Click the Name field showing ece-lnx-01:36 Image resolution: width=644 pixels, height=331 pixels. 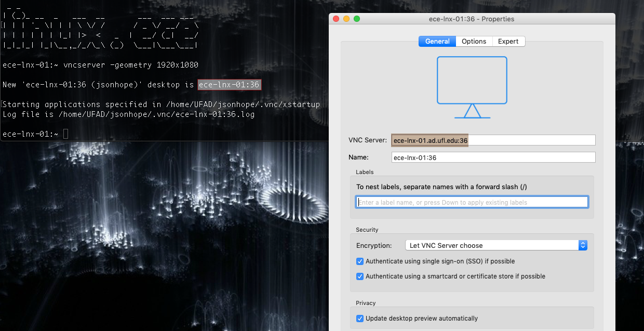click(x=493, y=157)
